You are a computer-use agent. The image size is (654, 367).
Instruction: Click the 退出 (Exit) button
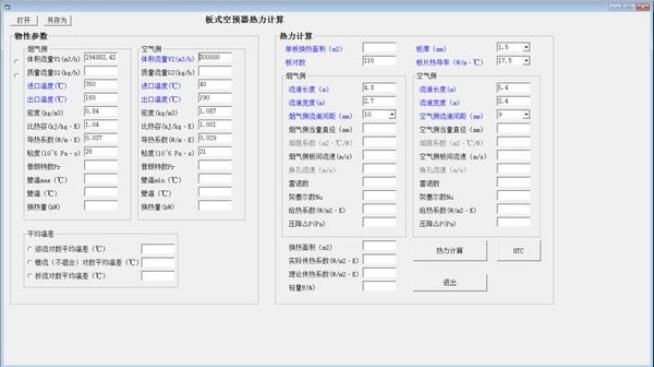tap(450, 282)
